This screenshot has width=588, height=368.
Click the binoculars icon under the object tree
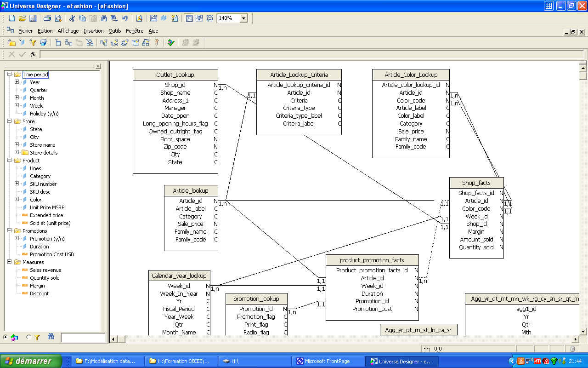point(51,337)
